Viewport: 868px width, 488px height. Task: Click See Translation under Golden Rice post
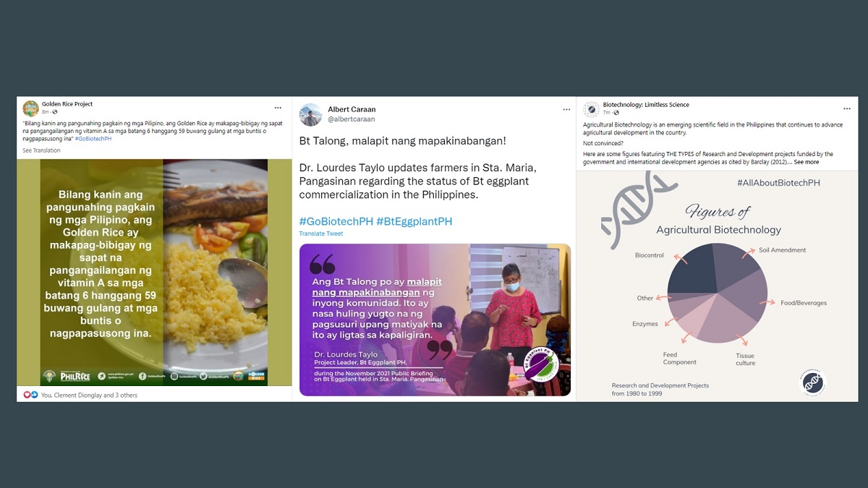[41, 150]
